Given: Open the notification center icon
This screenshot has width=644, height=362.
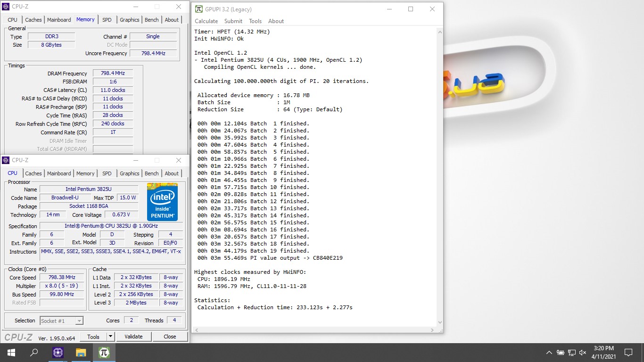Looking at the screenshot, I should coord(628,352).
